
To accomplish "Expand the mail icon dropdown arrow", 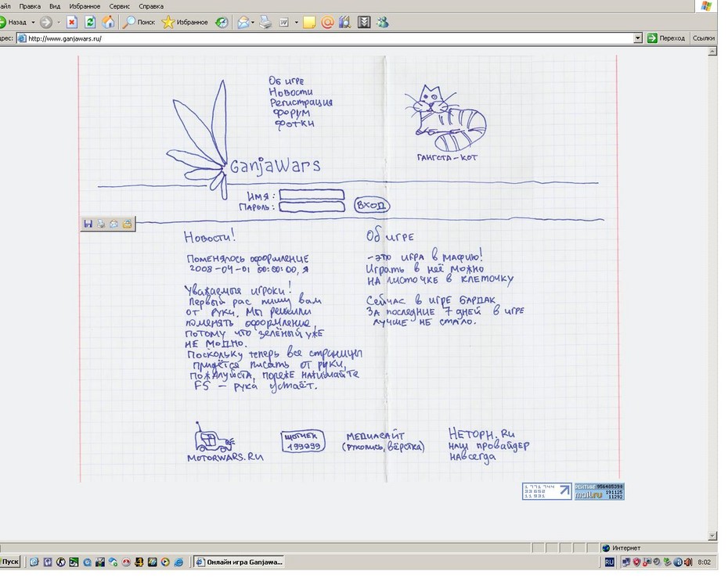I will [x=253, y=22].
